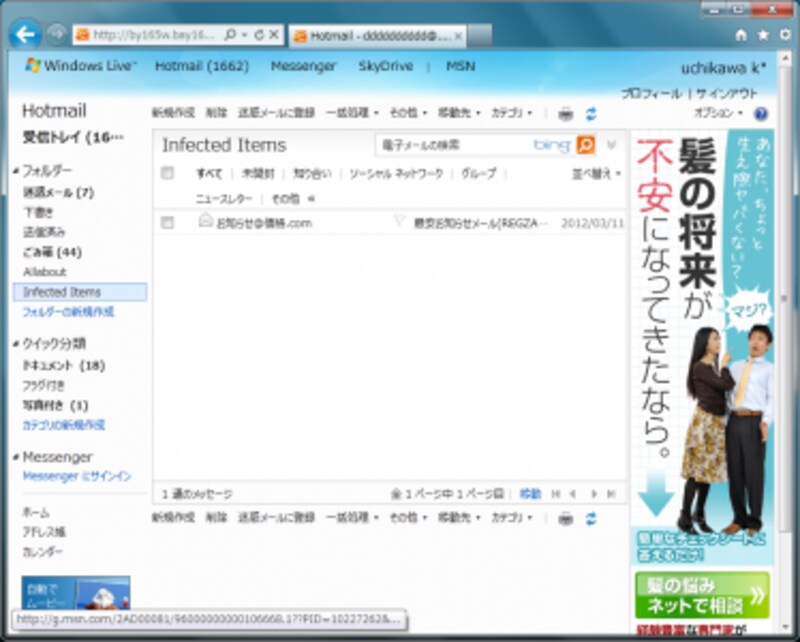800x642 pixels.
Task: Focus the 電子メールの検索 search field
Action: pyautogui.click(x=456, y=145)
